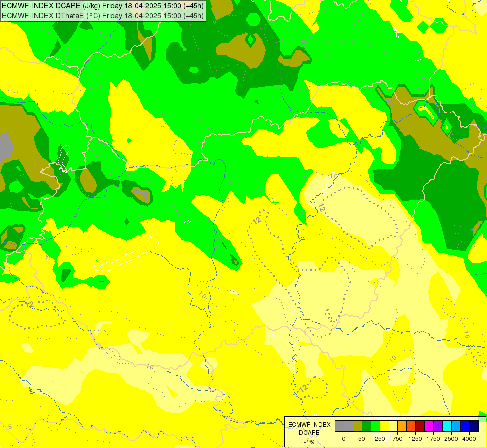The width and height of the screenshot is (487, 448).
Task: Pick the bright green legend swatch
Action: pyautogui.click(x=376, y=426)
